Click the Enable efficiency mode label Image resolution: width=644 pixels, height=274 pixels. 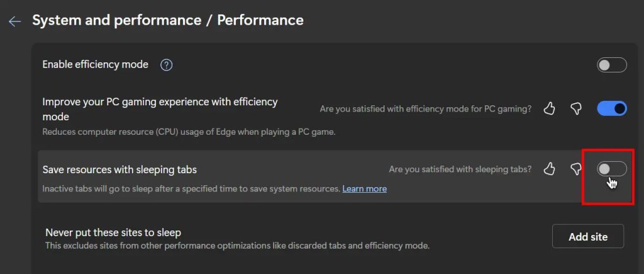[x=96, y=65]
